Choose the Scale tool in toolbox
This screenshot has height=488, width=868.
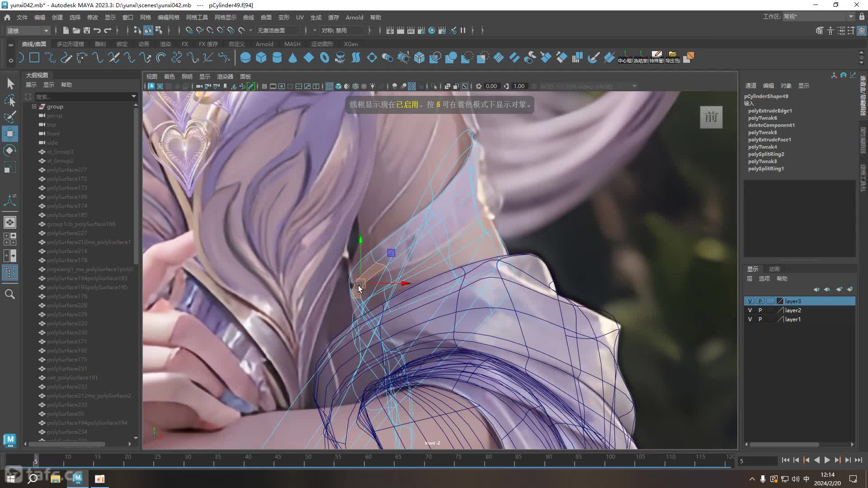pos(10,167)
